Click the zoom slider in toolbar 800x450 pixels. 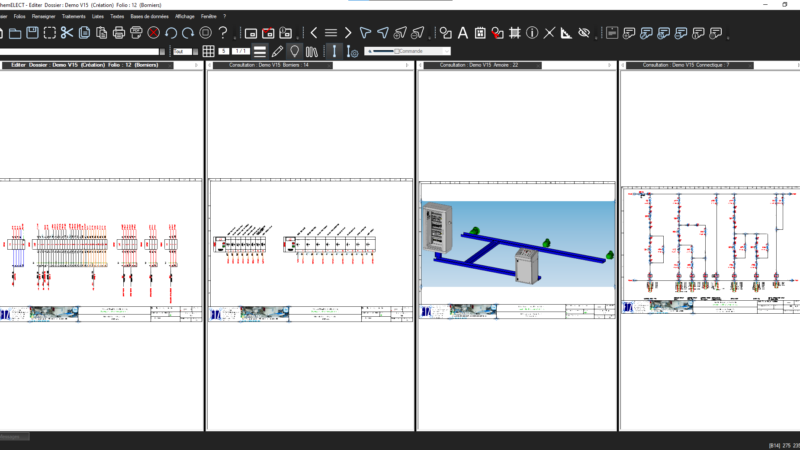click(384, 51)
